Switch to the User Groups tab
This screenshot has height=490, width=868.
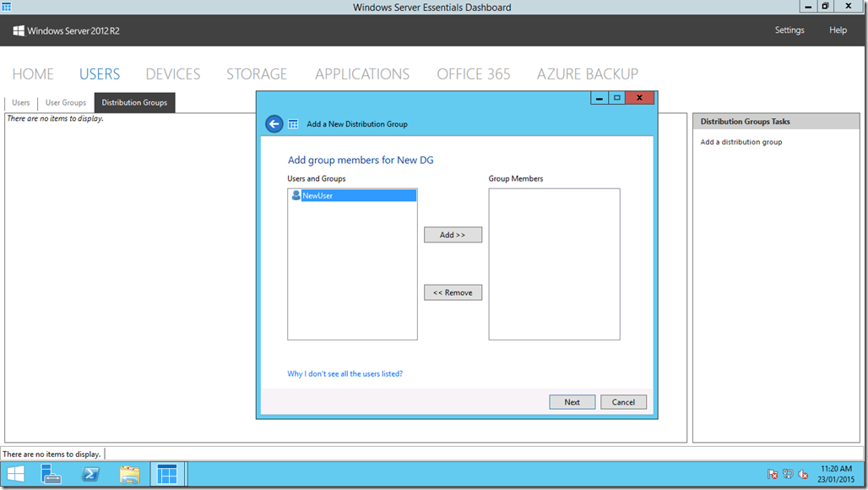(x=65, y=102)
